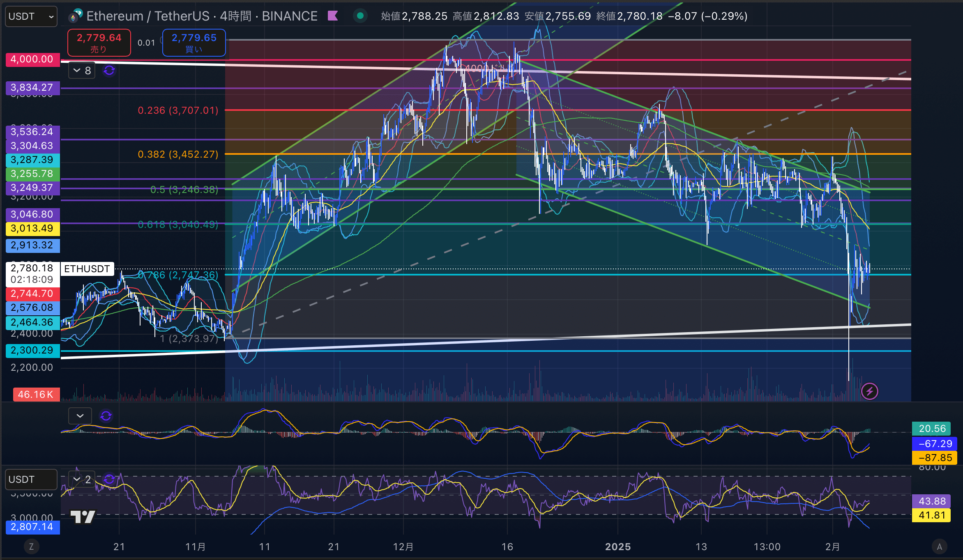Toggle the A auto-scale button
963x560 pixels.
click(939, 546)
